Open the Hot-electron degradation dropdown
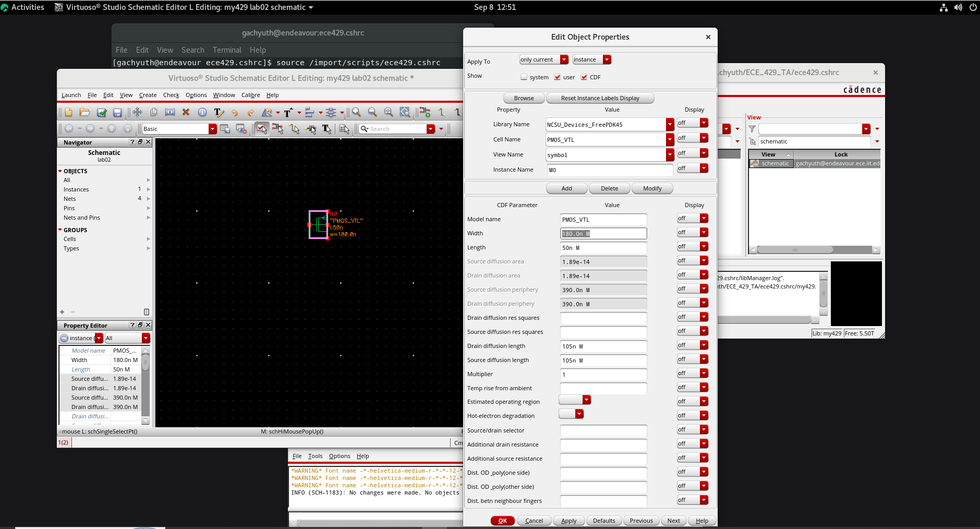Viewport: 980px width, 529px height. 571,414
